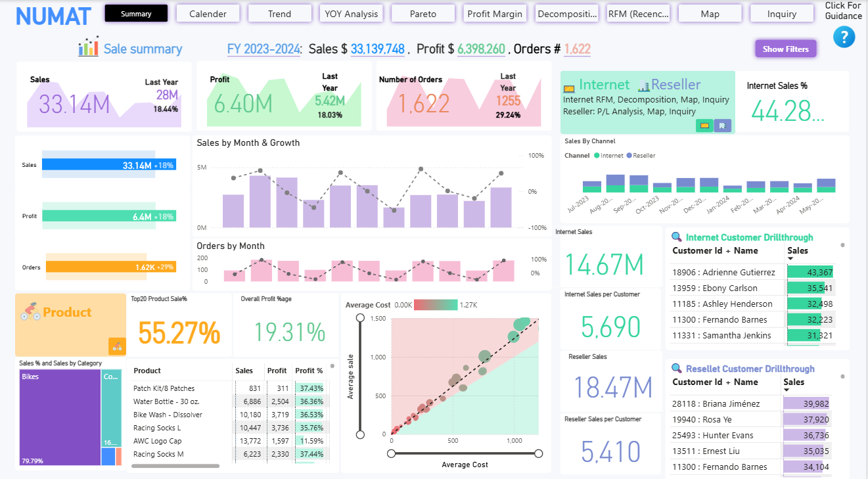The width and height of the screenshot is (868, 479).
Task: Toggle Internet in the Channel legend
Action: click(x=608, y=156)
